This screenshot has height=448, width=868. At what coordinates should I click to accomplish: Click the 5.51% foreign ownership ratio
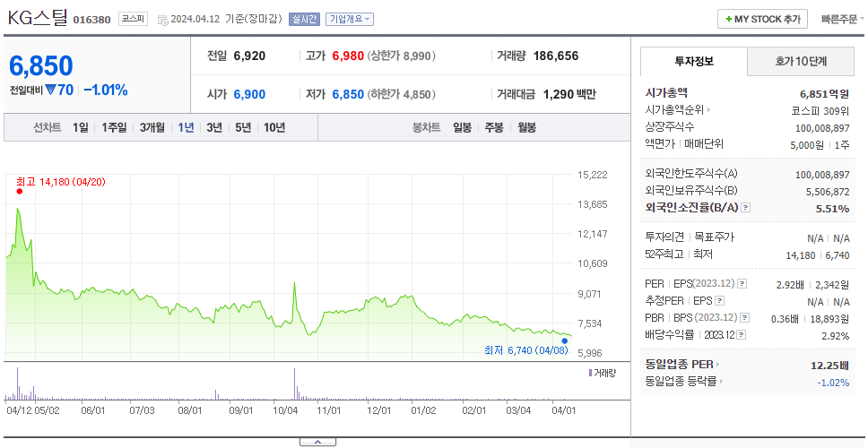pyautogui.click(x=832, y=209)
